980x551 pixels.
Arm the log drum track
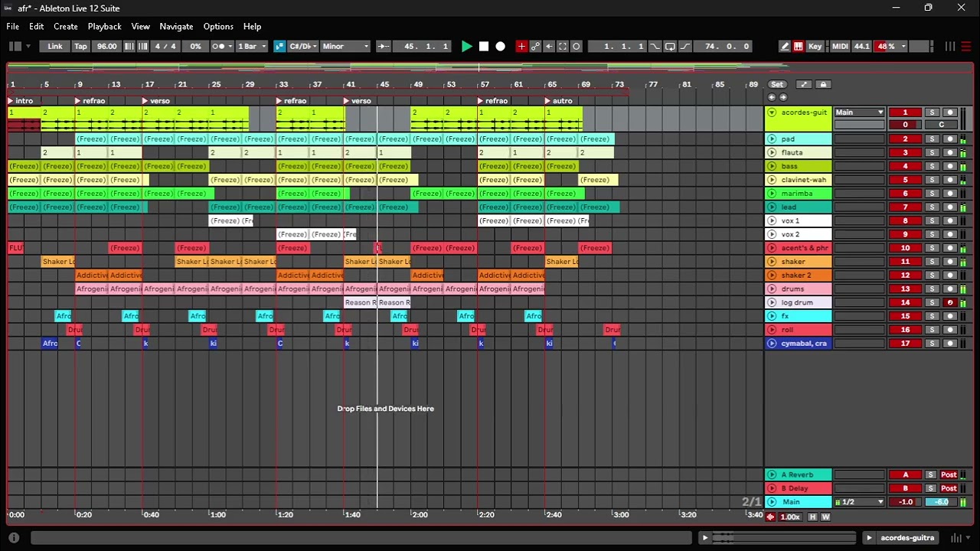[950, 303]
